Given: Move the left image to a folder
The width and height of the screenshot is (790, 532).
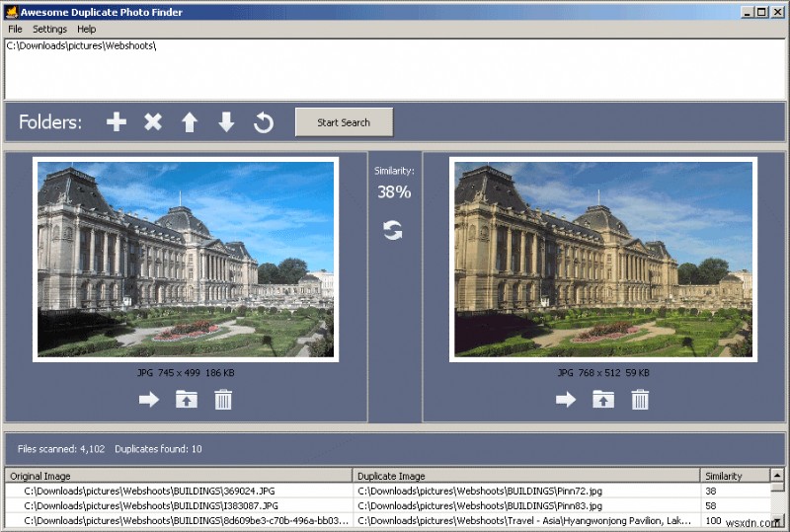Looking at the screenshot, I should [187, 400].
